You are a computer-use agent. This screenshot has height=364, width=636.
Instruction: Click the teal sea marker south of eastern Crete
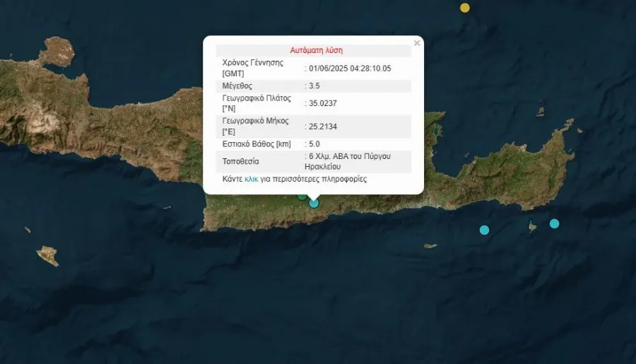pos(484,230)
